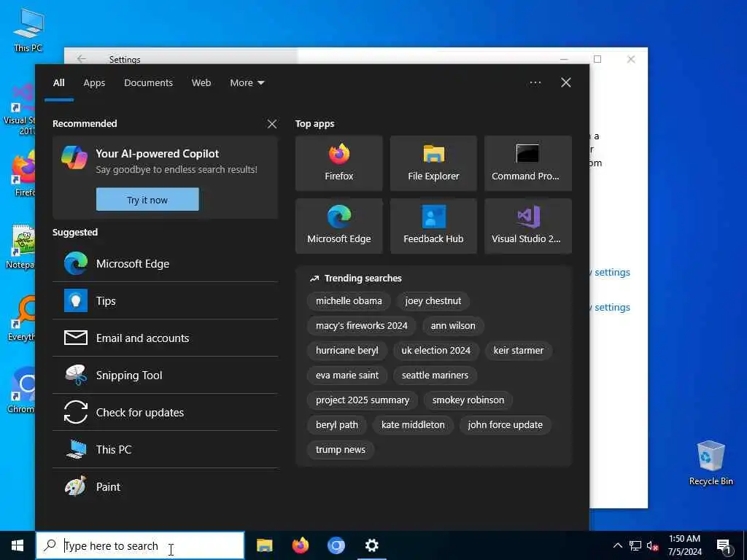
Task: Launch File Explorer from Top apps
Action: coord(433,163)
